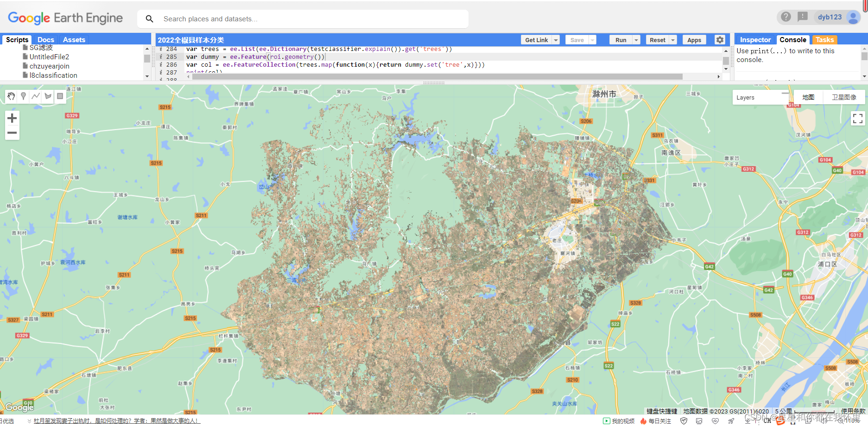Click the 5 公里 map scale control
This screenshot has height=426, width=868.
tap(805, 411)
